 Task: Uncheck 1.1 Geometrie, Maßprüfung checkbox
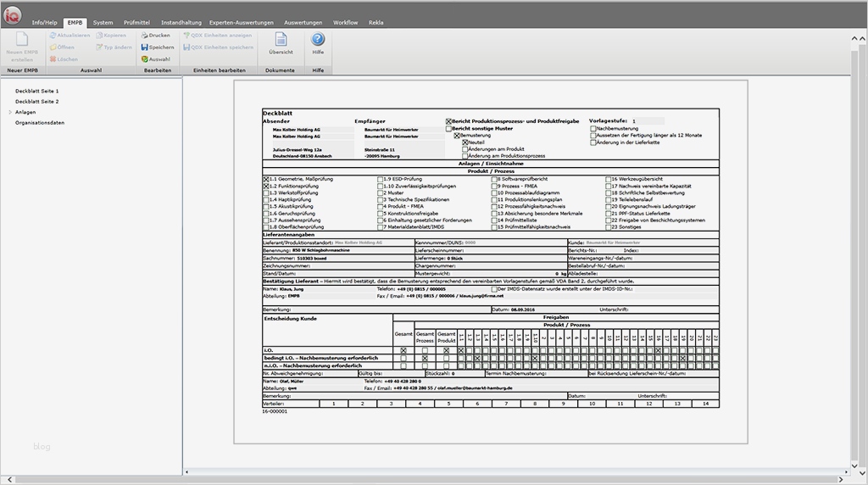[266, 180]
